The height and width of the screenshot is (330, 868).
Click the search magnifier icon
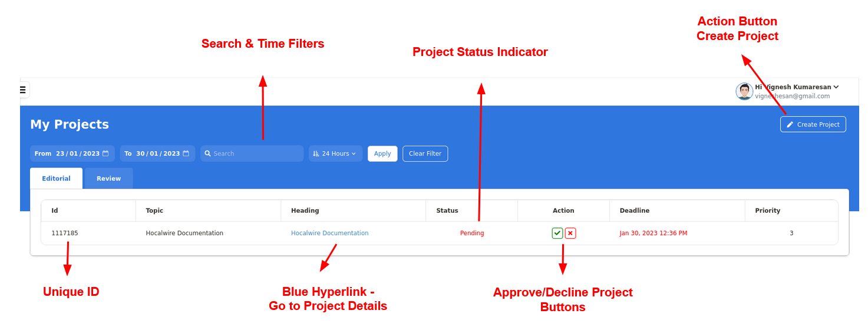coord(208,154)
